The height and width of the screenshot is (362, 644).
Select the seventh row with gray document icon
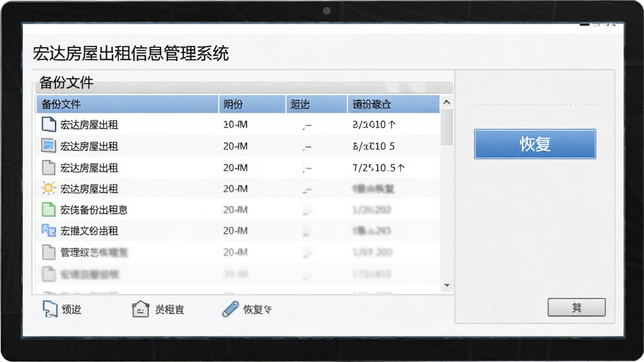(238, 252)
